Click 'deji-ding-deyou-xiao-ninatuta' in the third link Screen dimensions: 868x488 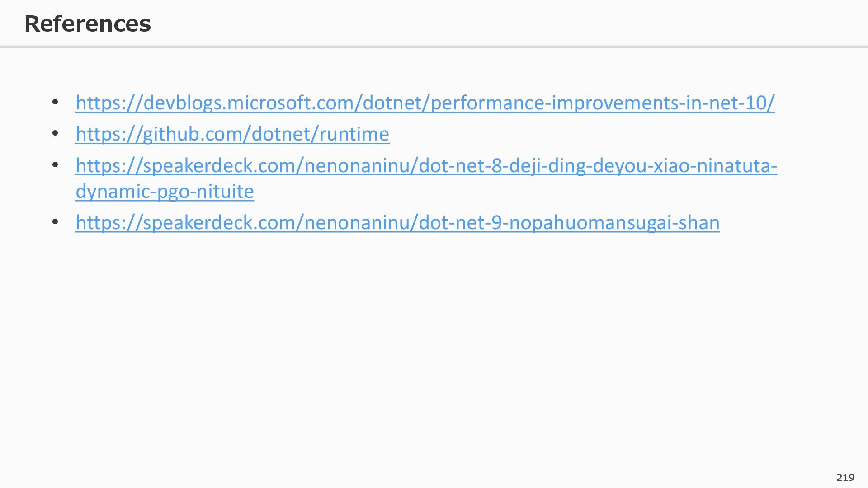coord(640,166)
